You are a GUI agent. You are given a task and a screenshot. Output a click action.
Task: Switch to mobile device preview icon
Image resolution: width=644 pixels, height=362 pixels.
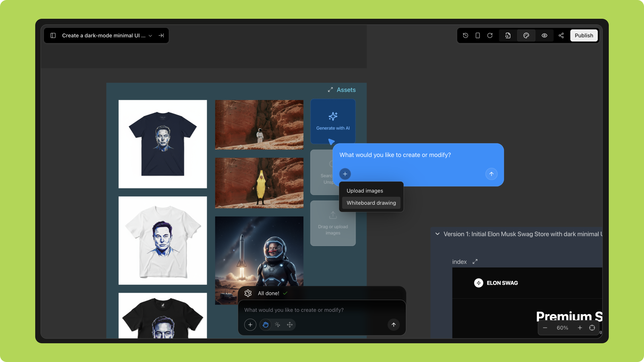point(478,36)
